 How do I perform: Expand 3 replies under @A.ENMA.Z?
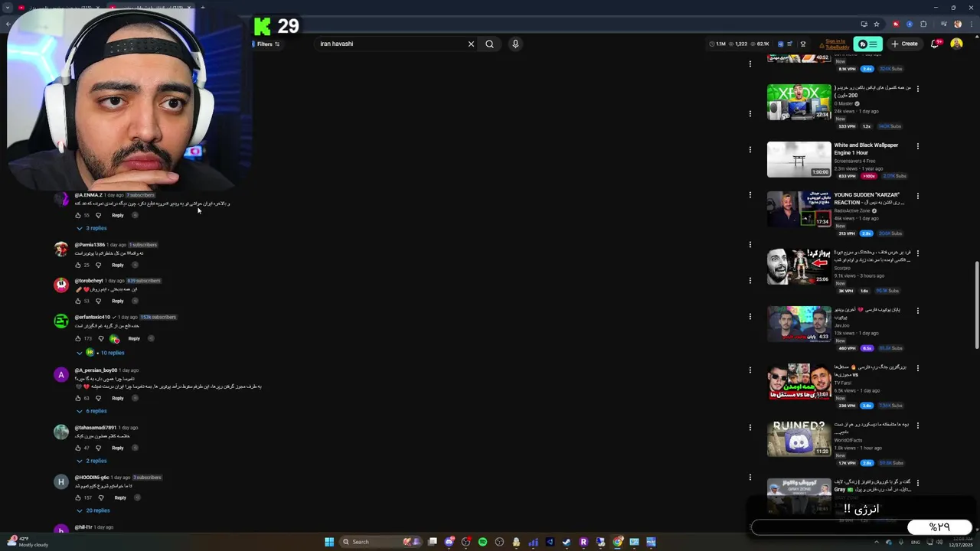tap(91, 228)
